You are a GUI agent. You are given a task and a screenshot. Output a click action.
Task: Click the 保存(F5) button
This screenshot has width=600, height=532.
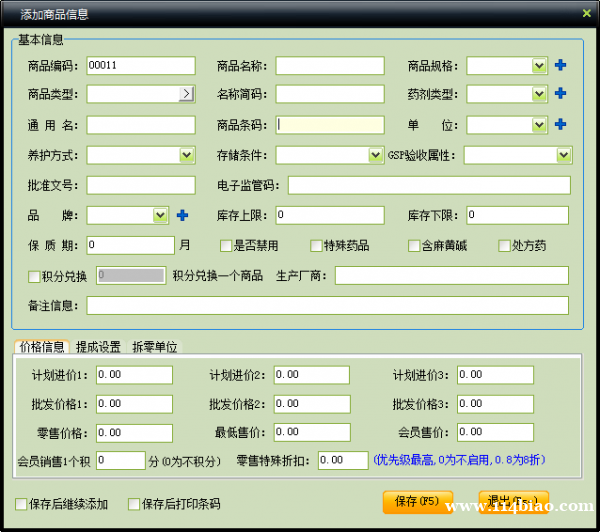417,502
